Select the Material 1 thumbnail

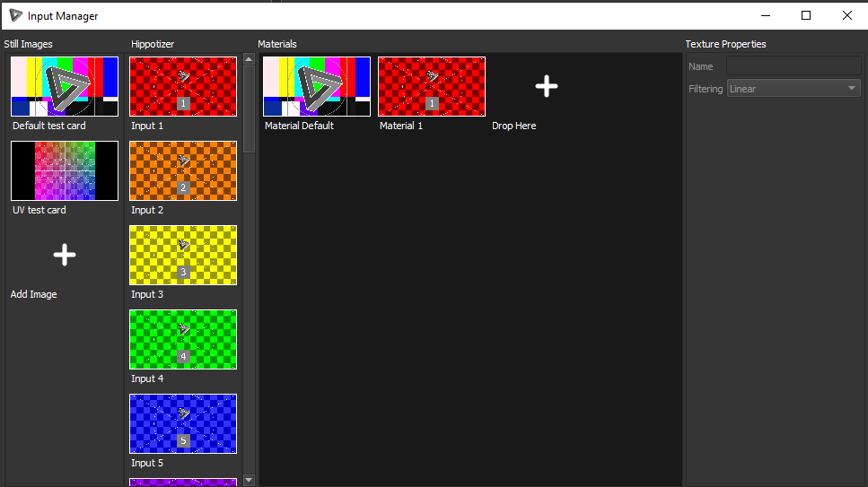click(432, 86)
